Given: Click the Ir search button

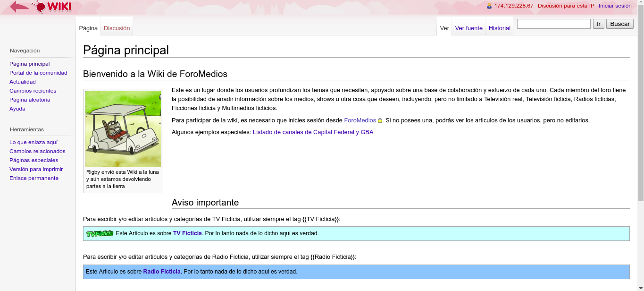Looking at the screenshot, I should click(599, 24).
